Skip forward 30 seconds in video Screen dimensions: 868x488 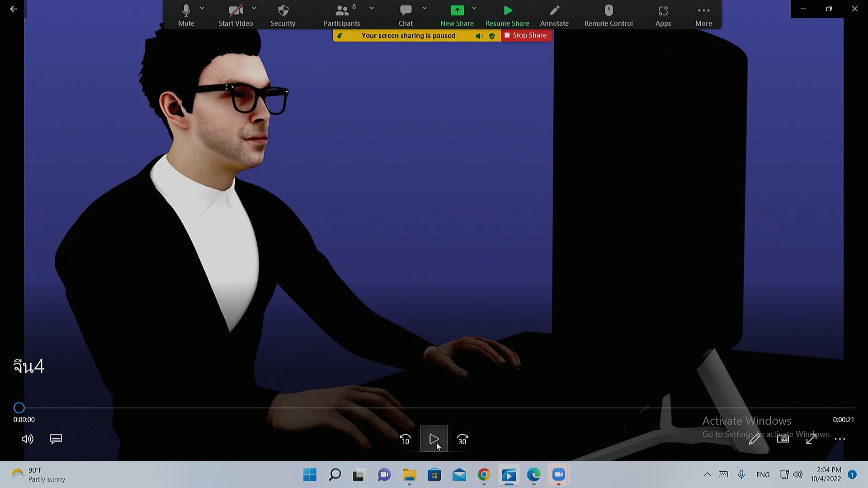462,439
